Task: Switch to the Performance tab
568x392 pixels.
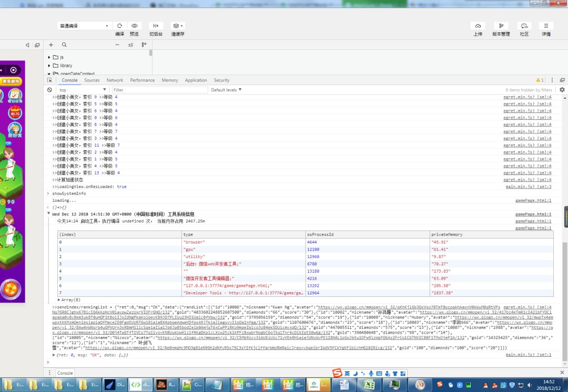Action: tap(143, 80)
